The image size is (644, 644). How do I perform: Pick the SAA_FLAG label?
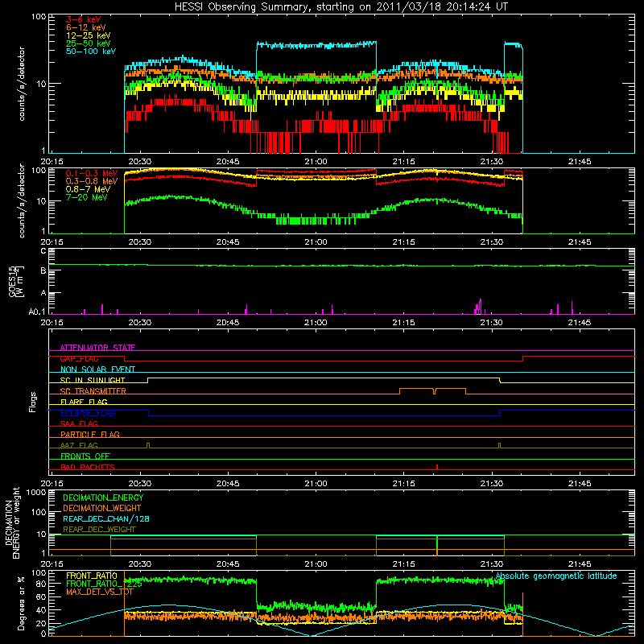pos(79,423)
